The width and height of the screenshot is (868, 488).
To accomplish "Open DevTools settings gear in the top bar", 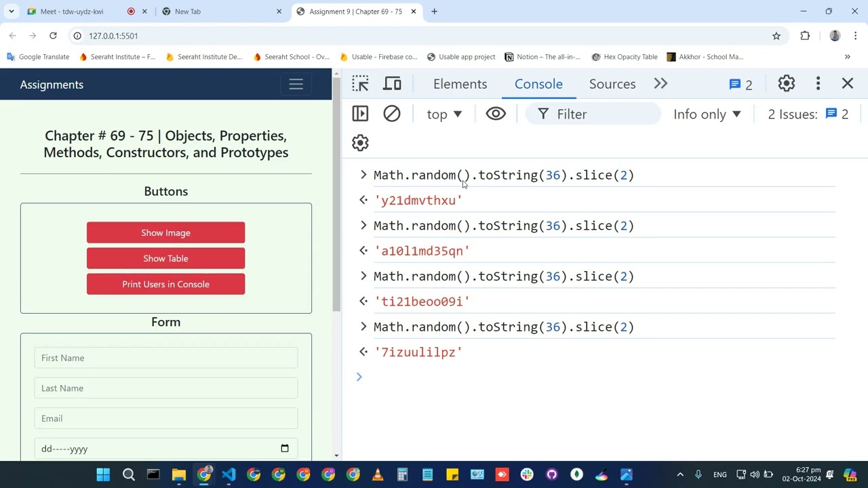I will click(x=787, y=84).
